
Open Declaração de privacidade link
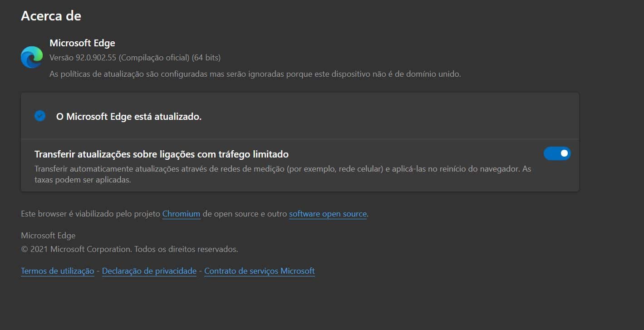tap(149, 271)
